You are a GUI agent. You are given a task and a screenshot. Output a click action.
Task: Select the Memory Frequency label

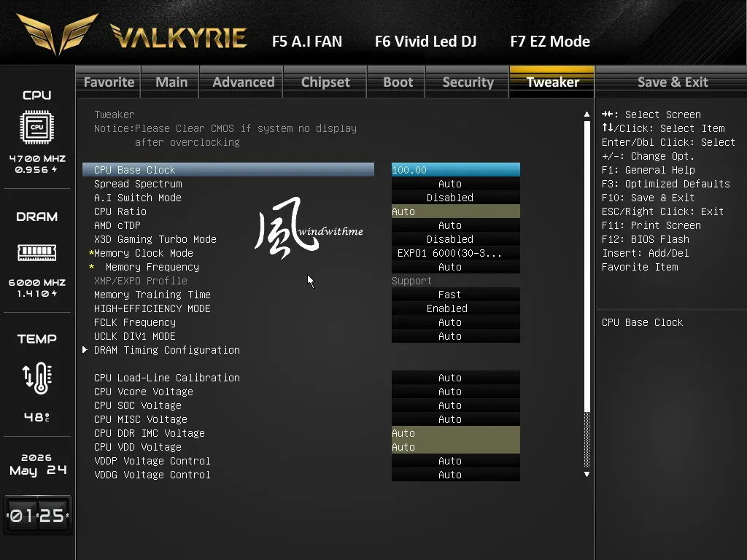click(x=152, y=267)
